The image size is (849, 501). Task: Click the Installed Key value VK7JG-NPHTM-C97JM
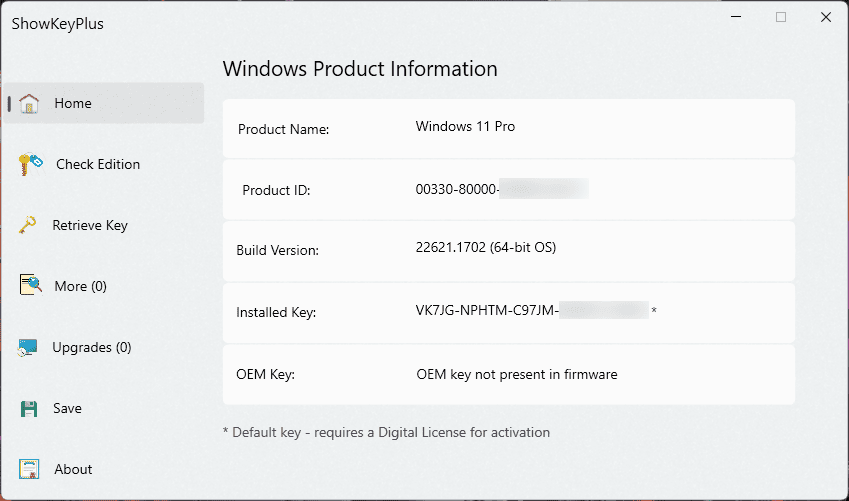(x=486, y=311)
